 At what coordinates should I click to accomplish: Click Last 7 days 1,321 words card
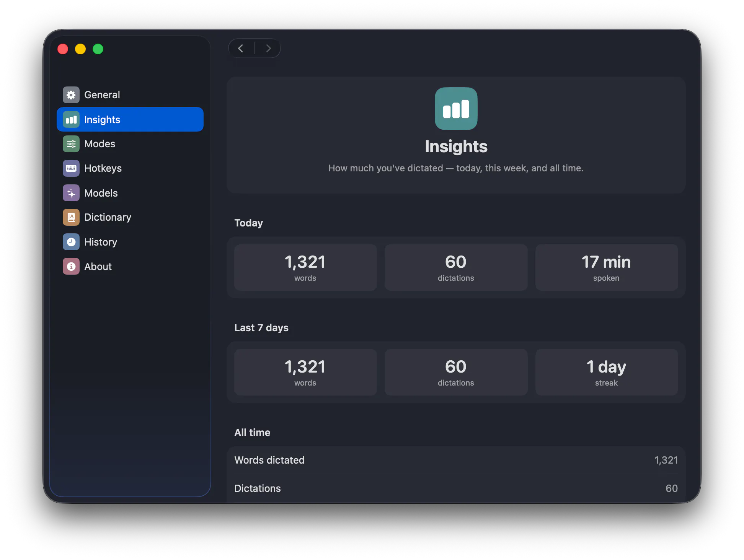click(305, 372)
